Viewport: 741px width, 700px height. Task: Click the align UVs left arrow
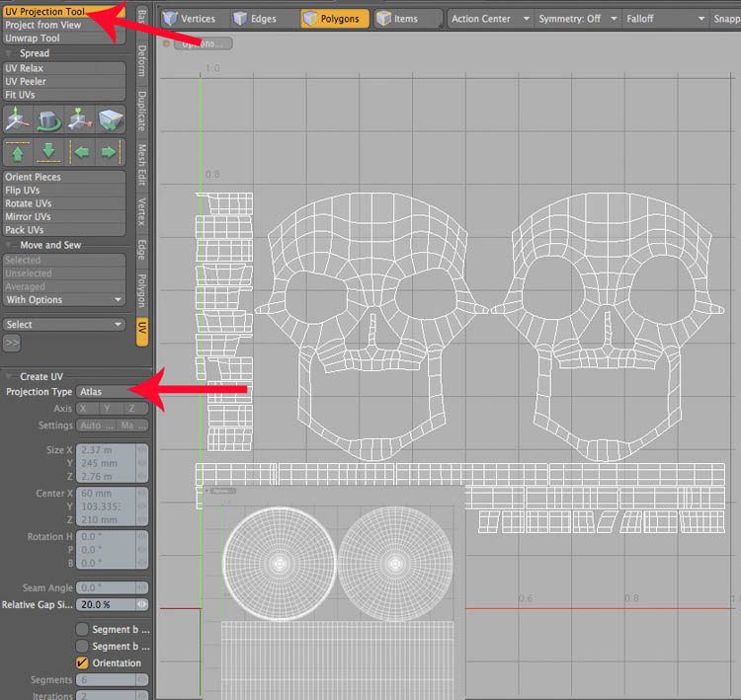pos(80,152)
